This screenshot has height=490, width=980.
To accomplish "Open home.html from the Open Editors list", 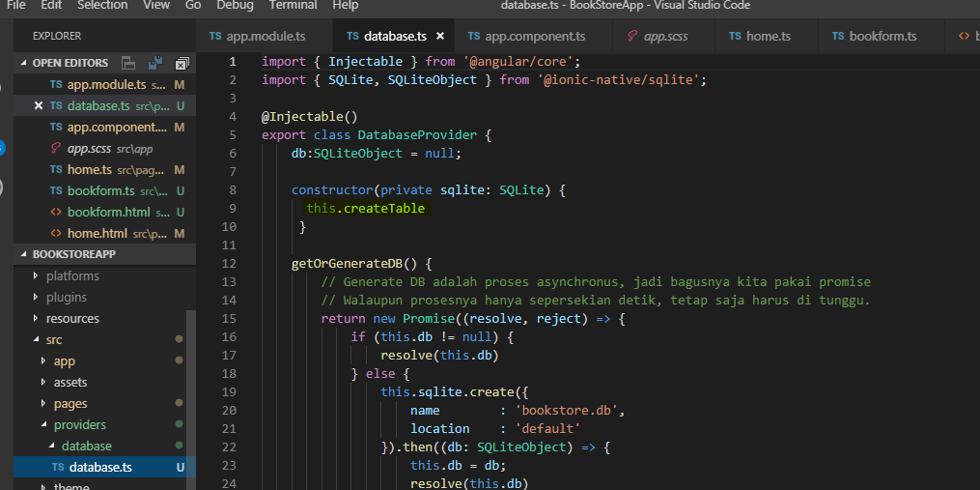I will click(x=97, y=233).
